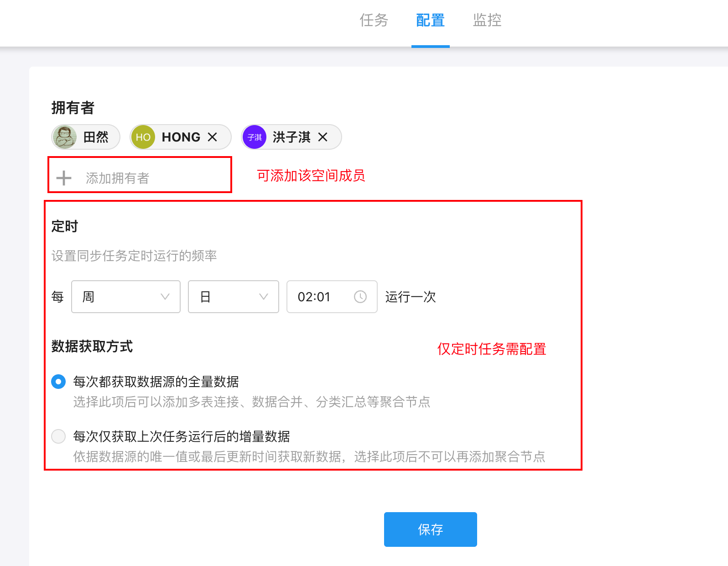Switch to the 任务 tab
This screenshot has height=566, width=728.
tap(374, 21)
